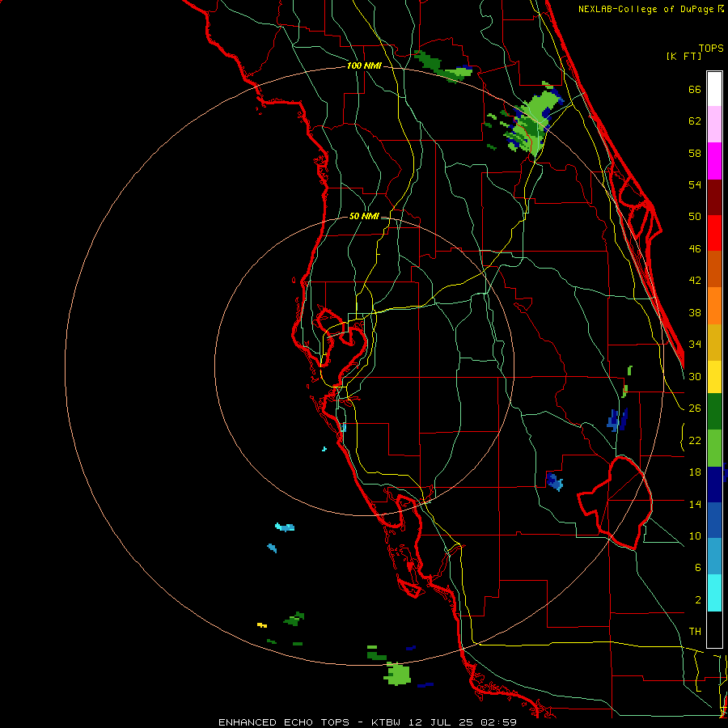This screenshot has width=728, height=728.
Task: Select the bright red legend swatch
Action: pos(714,233)
